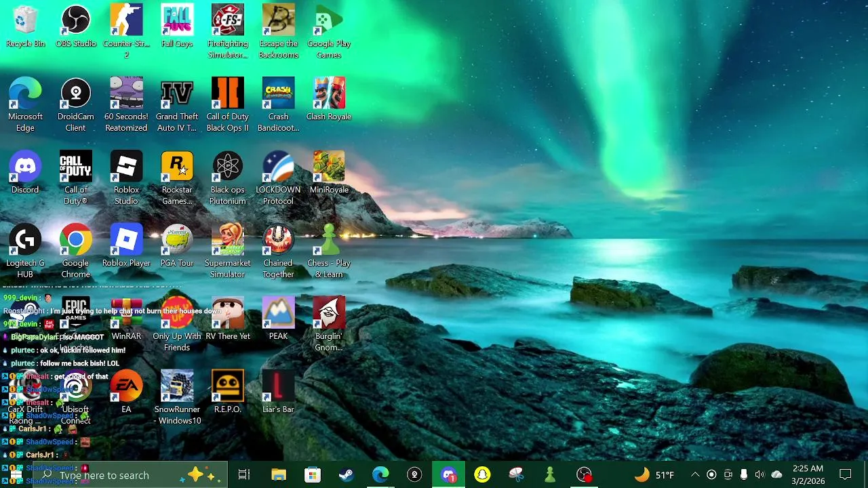The image size is (868, 488).
Task: Switch to OBS Studio on taskbar
Action: (584, 475)
